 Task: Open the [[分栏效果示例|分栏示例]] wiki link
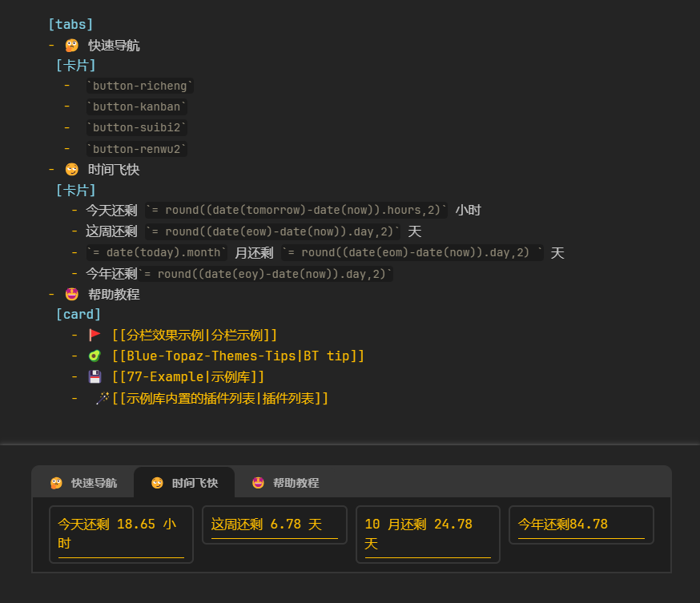click(195, 335)
